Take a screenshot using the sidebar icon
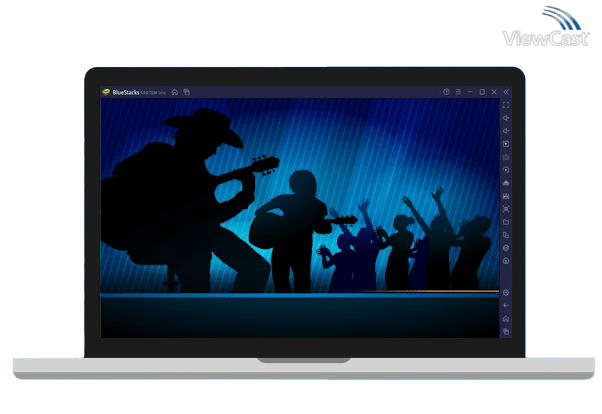The image size is (602, 414). (506, 209)
